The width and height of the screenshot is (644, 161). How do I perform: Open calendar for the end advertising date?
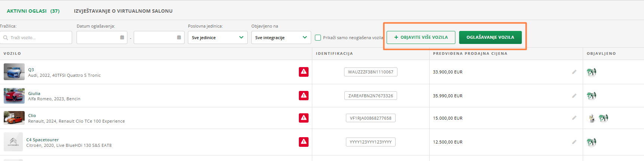[x=179, y=38]
